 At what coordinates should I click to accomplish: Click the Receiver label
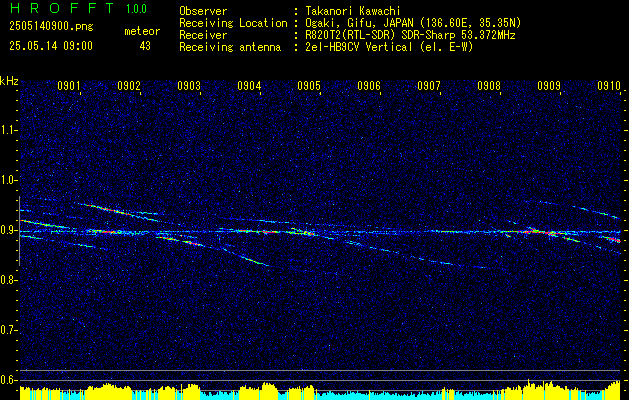click(x=203, y=35)
